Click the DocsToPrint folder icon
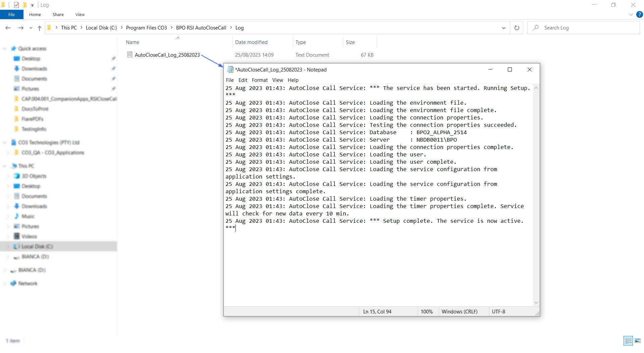644x353 pixels. (17, 109)
